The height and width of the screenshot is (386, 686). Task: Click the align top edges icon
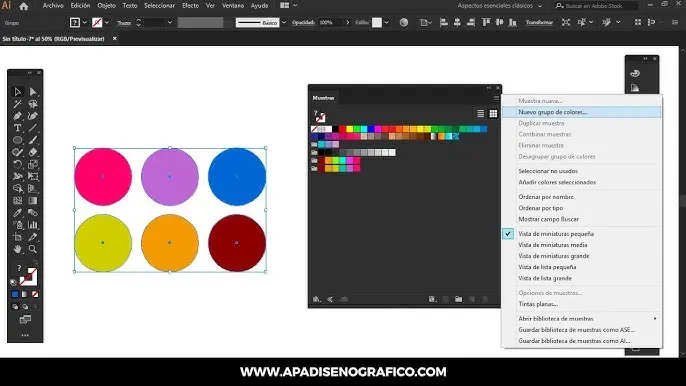486,22
